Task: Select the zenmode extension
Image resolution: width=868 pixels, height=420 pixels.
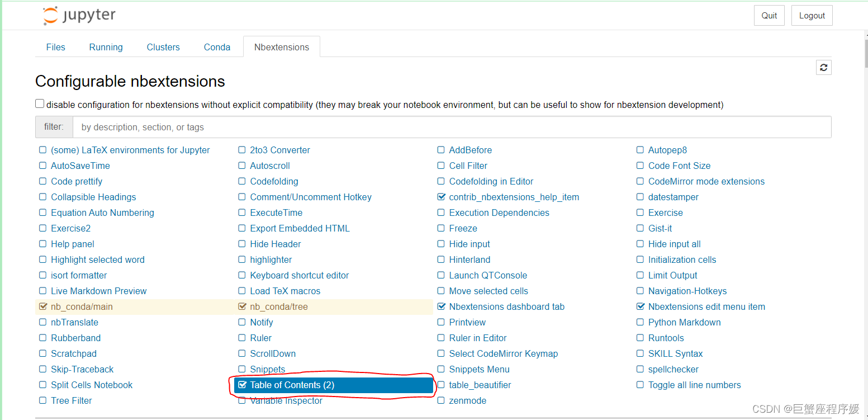Action: (x=467, y=400)
